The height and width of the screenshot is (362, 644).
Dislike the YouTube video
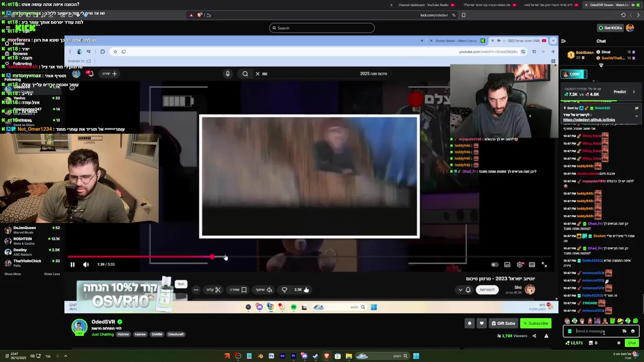click(x=284, y=290)
